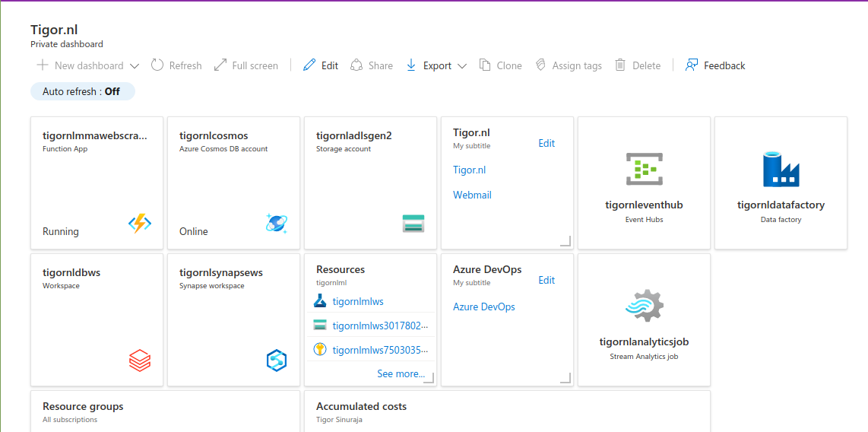The width and height of the screenshot is (868, 432).
Task: Click the tigornleventhub name text
Action: coord(644,205)
